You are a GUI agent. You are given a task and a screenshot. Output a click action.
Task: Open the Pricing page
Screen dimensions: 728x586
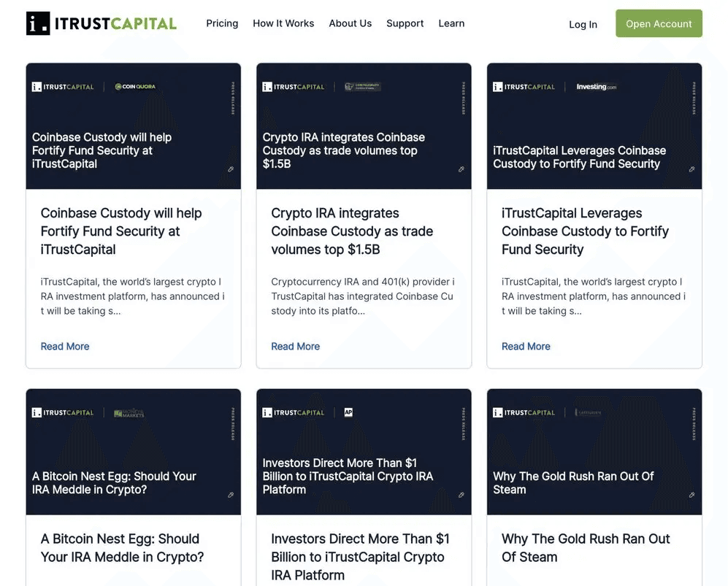222,23
